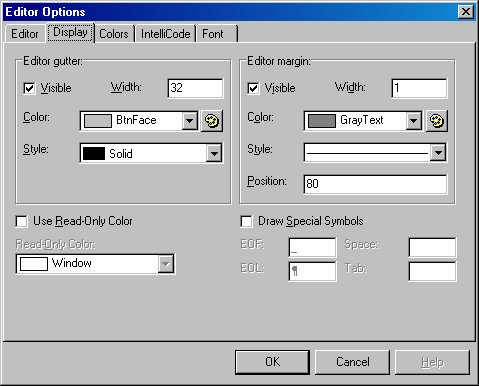Expand the BtnFace gutter color dropdown
The width and height of the screenshot is (479, 386).
pyautogui.click(x=190, y=121)
